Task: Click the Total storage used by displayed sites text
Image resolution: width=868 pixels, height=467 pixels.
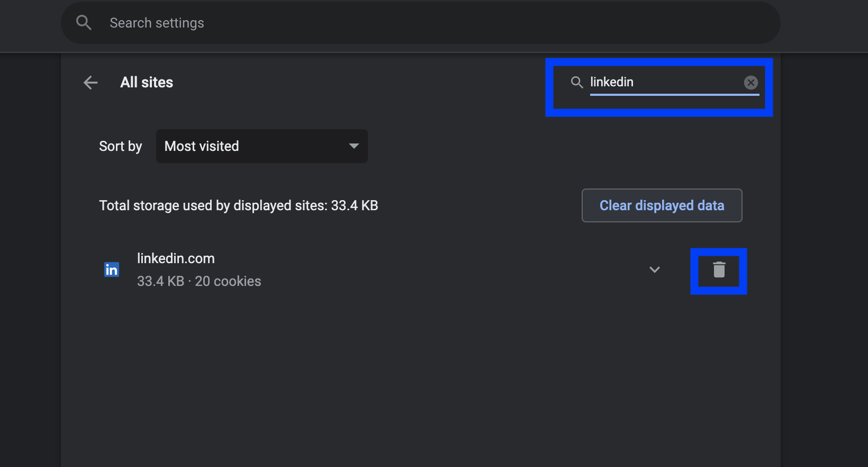Action: [239, 205]
